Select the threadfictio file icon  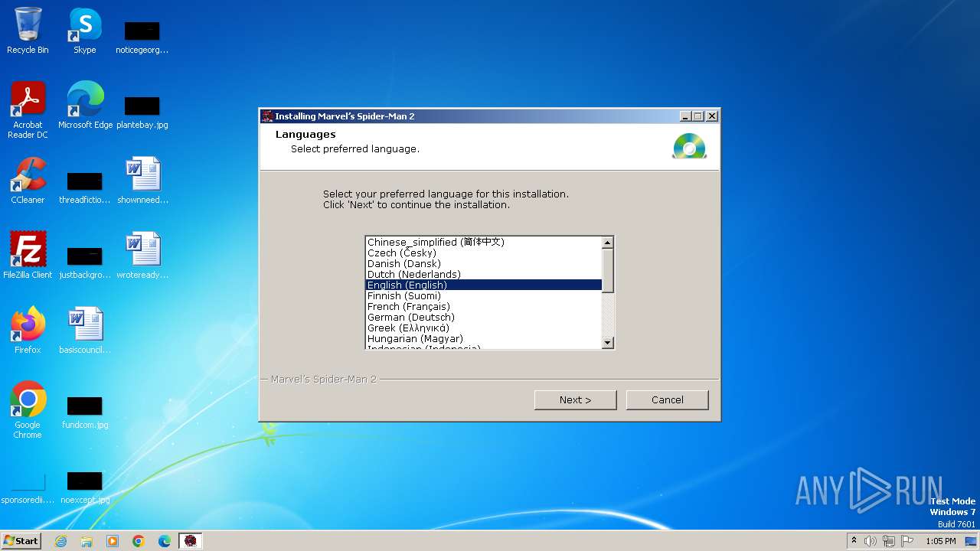pyautogui.click(x=84, y=187)
